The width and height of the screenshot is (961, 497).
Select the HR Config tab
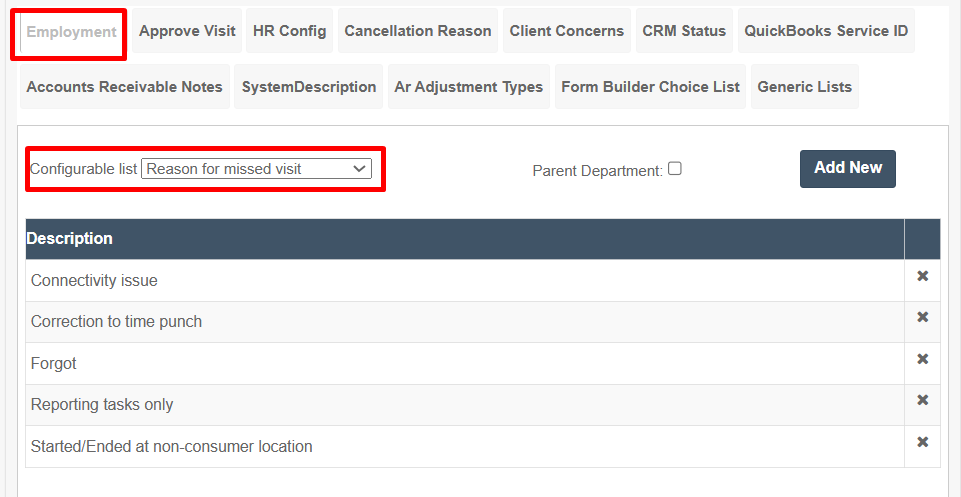[x=289, y=31]
